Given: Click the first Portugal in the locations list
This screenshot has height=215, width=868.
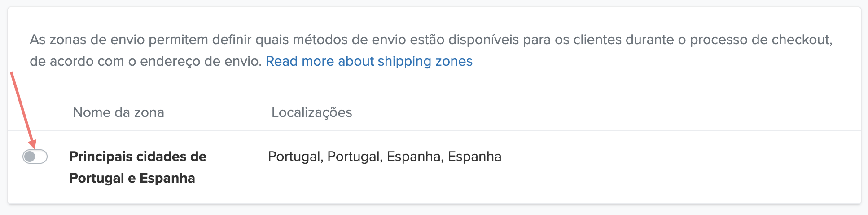Looking at the screenshot, I should (x=294, y=157).
